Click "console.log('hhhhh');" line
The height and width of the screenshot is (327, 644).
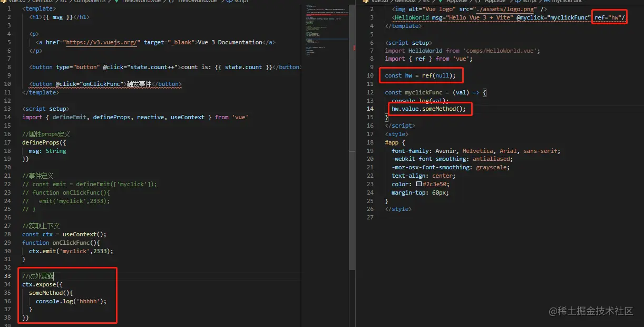tap(71, 302)
